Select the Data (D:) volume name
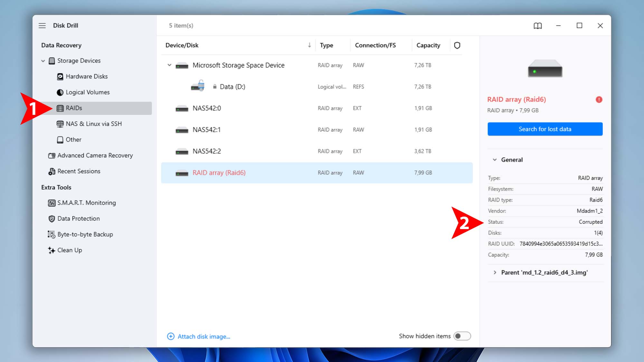Viewport: 644px width, 362px height. click(x=232, y=87)
